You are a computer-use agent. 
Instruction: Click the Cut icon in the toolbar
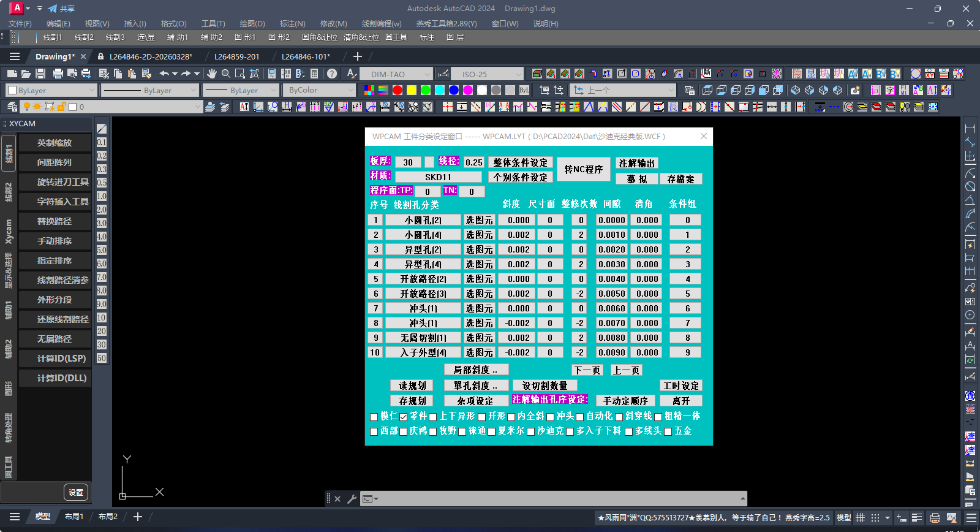[104, 74]
